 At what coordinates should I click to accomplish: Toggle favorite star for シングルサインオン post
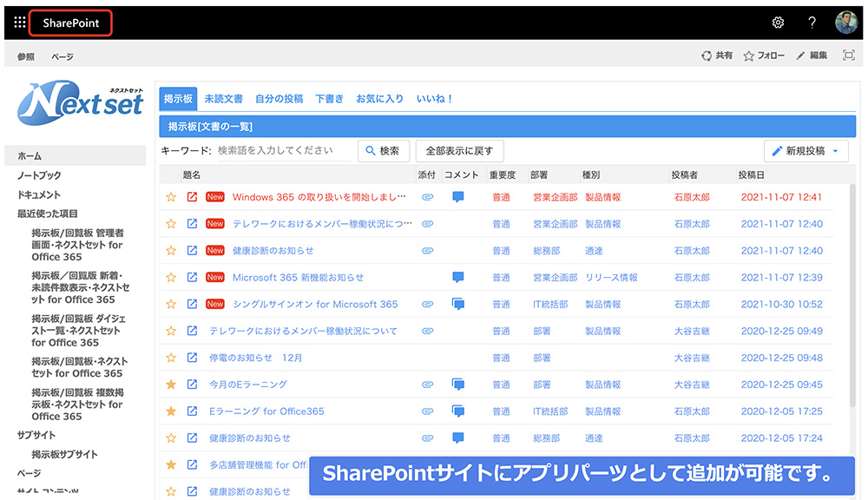(x=171, y=304)
